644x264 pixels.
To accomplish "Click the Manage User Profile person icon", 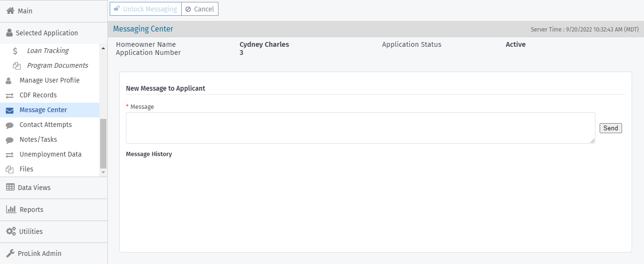I will point(9,81).
